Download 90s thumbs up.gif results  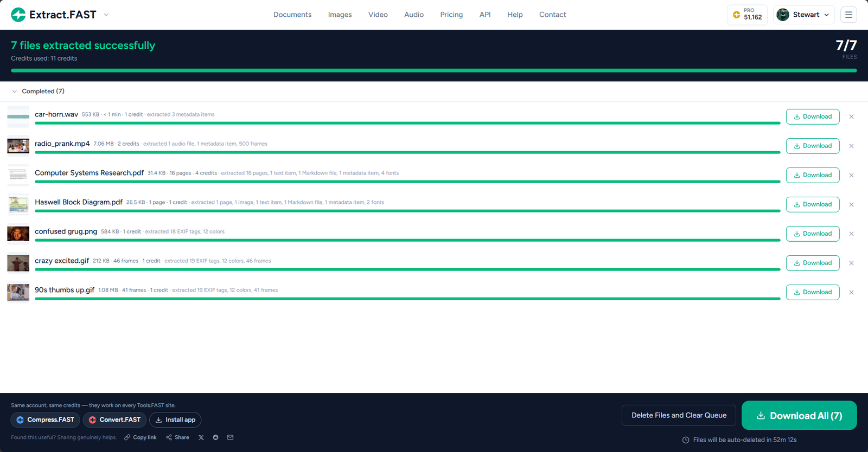(813, 292)
